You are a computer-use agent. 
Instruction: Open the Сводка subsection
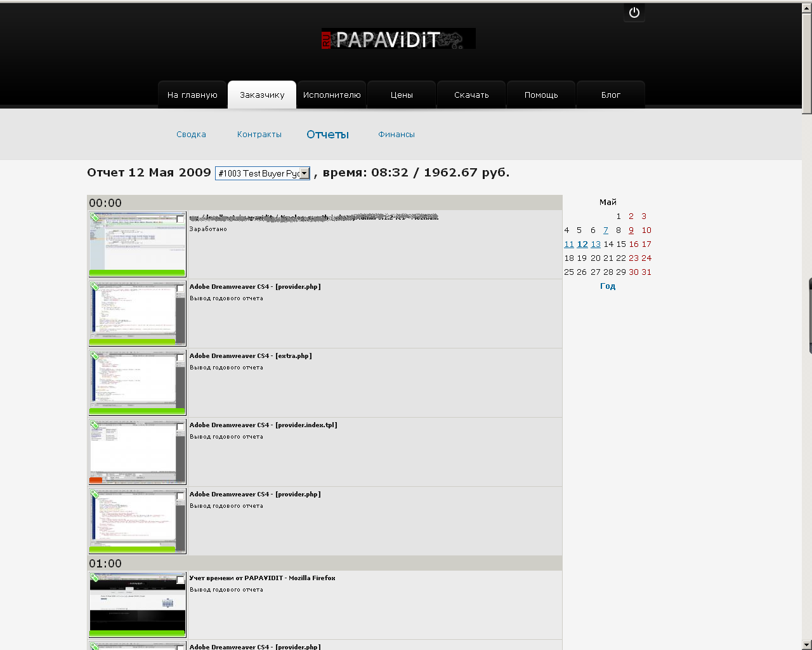tap(191, 135)
